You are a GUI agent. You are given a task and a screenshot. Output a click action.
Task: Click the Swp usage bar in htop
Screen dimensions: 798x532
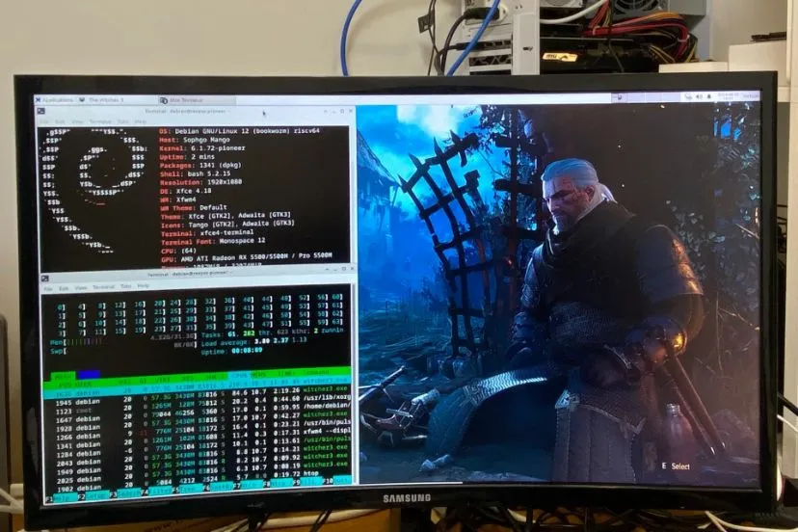[x=123, y=349]
